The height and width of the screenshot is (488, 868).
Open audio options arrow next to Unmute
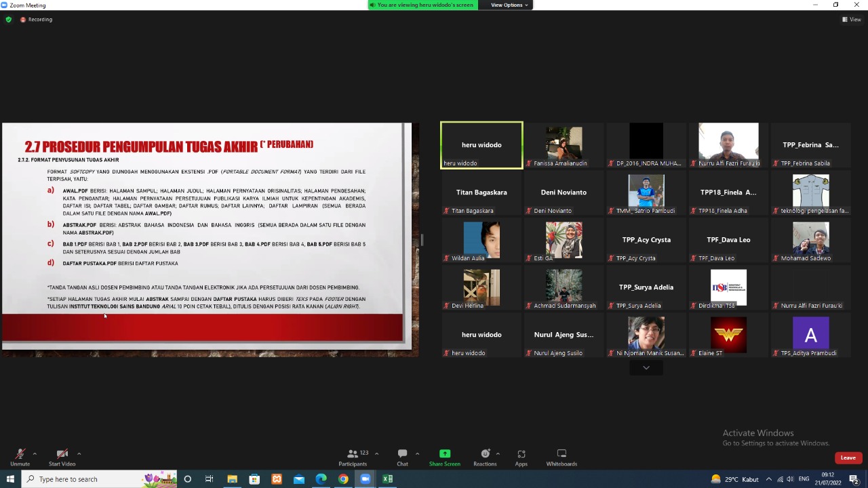35,453
